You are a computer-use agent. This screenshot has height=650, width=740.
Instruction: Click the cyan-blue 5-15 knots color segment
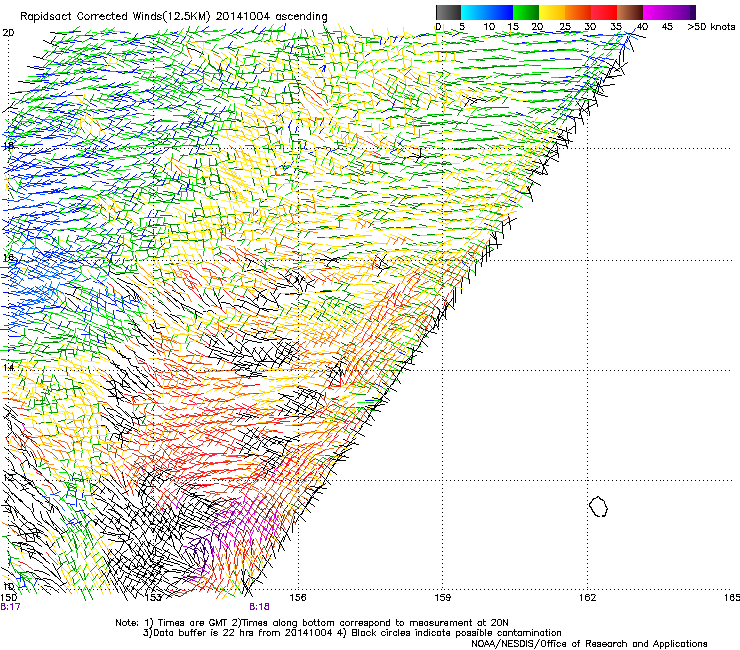tap(487, 12)
